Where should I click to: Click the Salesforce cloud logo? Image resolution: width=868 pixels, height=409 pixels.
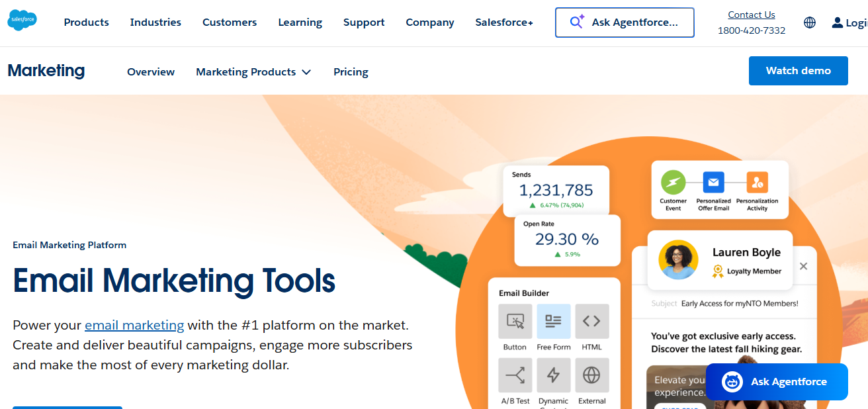22,21
